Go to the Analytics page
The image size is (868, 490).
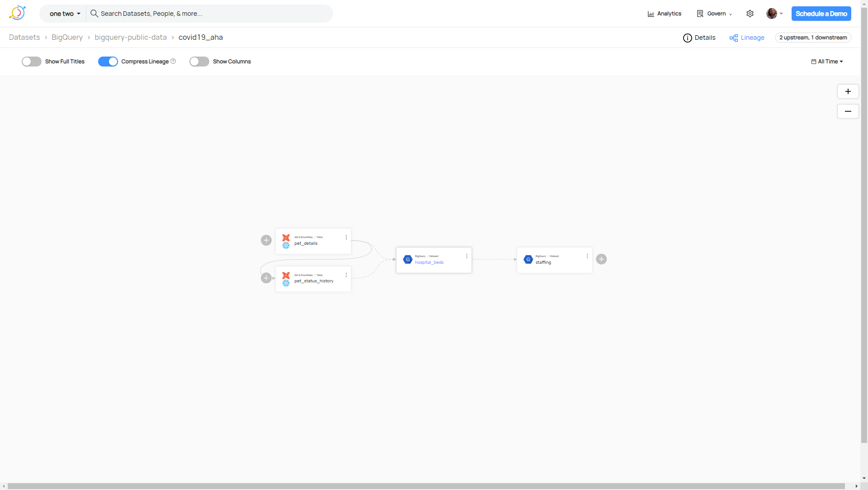tap(665, 14)
